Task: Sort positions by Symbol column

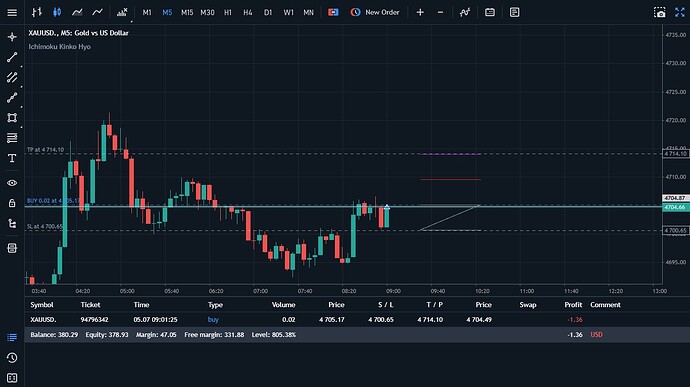Action: click(x=42, y=305)
